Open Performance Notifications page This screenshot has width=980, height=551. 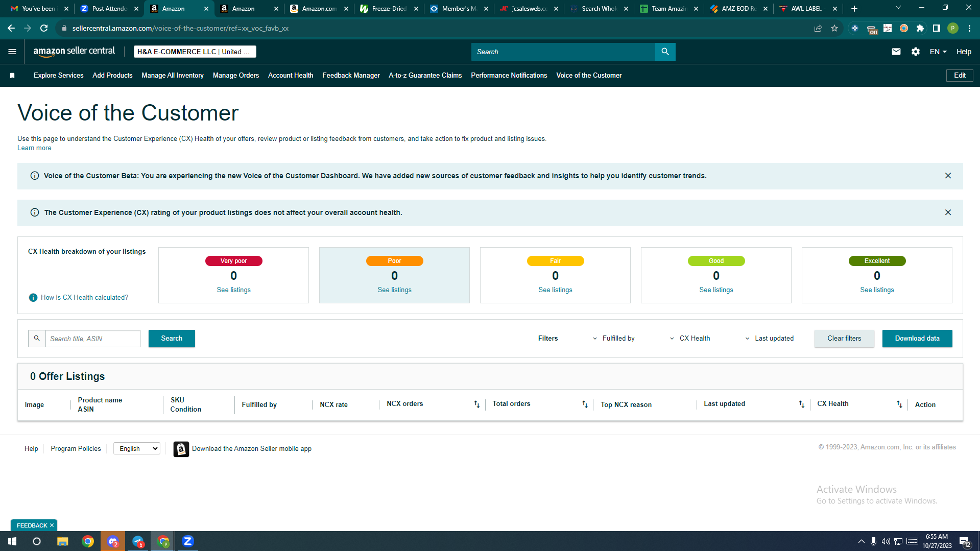509,76
